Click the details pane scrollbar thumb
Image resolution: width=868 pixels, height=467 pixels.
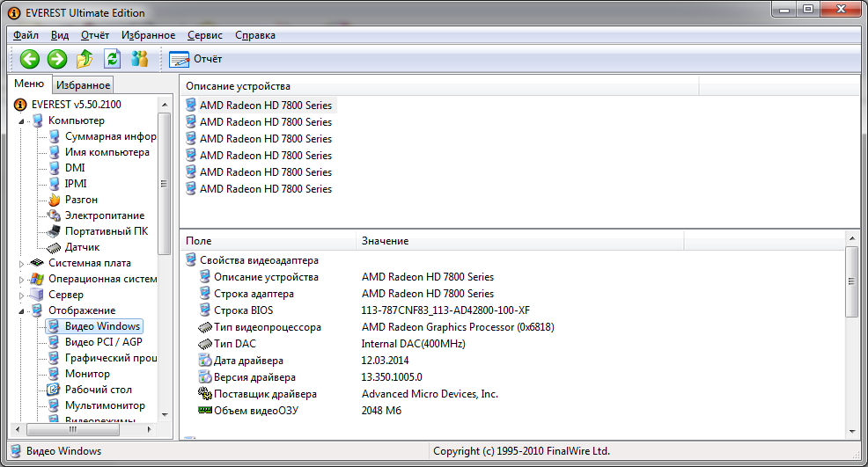(x=852, y=281)
